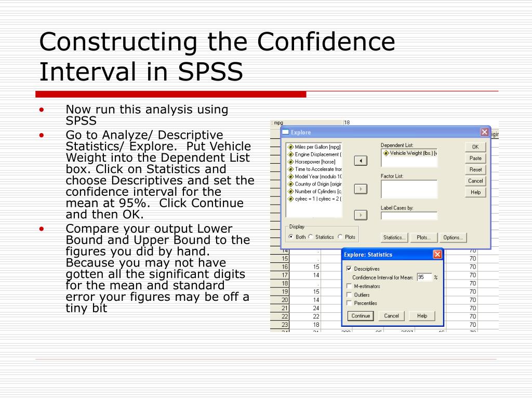Select Model Year variable in list
Image resolution: width=532 pixels, height=399 pixels.
pos(314,177)
